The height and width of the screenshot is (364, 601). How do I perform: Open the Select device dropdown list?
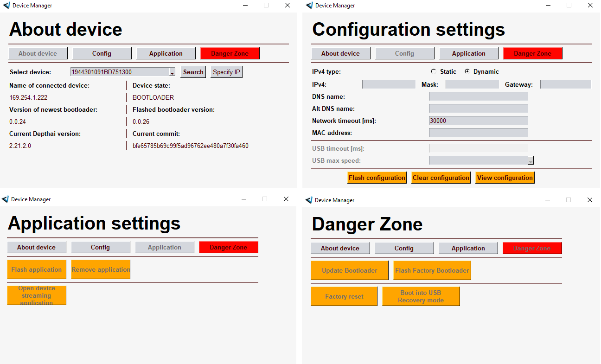(x=172, y=72)
